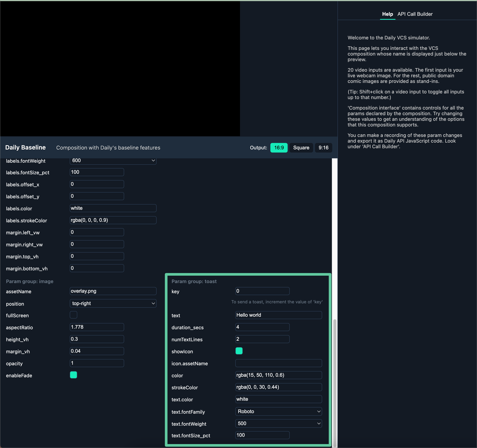
Task: Enable the fullScreen checkbox
Action: tap(73, 315)
